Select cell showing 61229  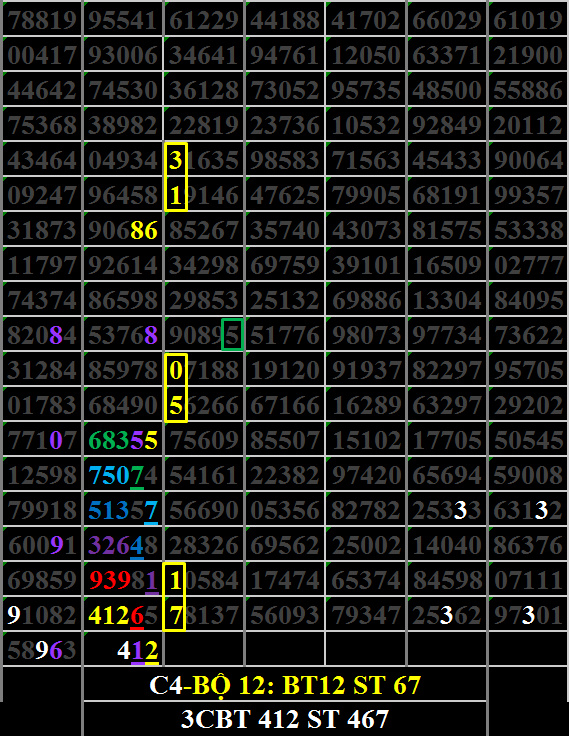coord(204,19)
